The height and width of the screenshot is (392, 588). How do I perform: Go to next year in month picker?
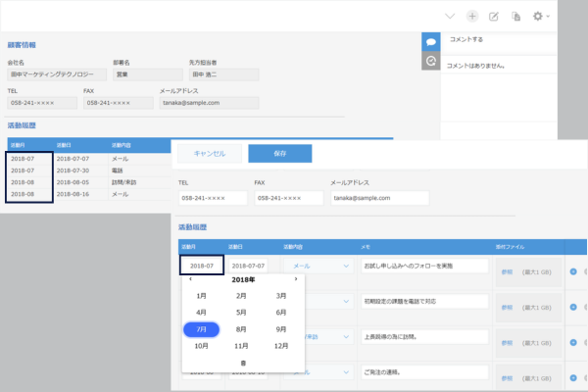(x=296, y=279)
